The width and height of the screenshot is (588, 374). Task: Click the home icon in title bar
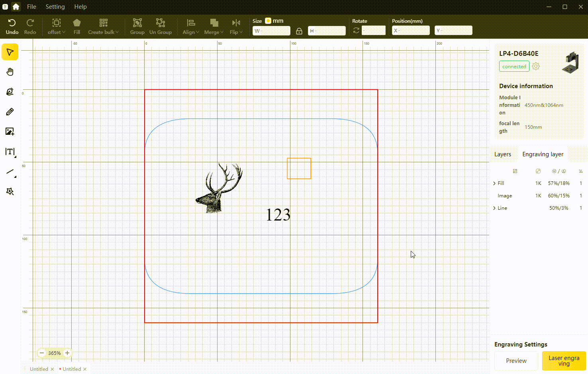pyautogui.click(x=16, y=7)
